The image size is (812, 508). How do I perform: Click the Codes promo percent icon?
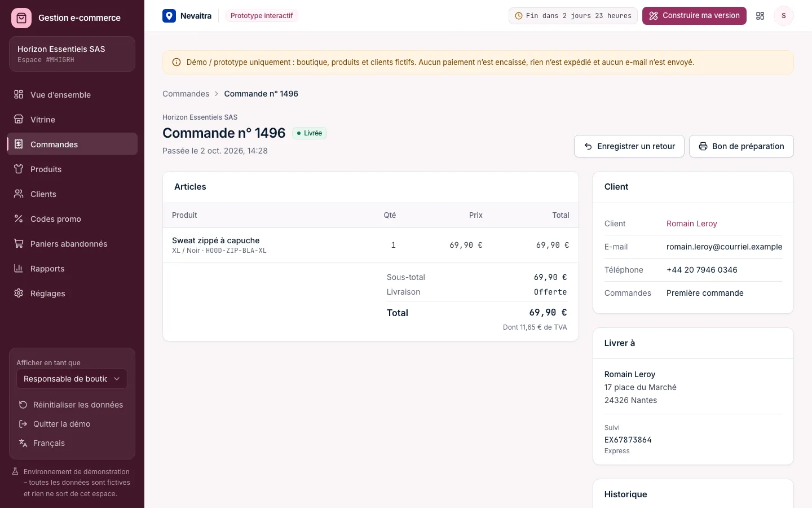19,218
